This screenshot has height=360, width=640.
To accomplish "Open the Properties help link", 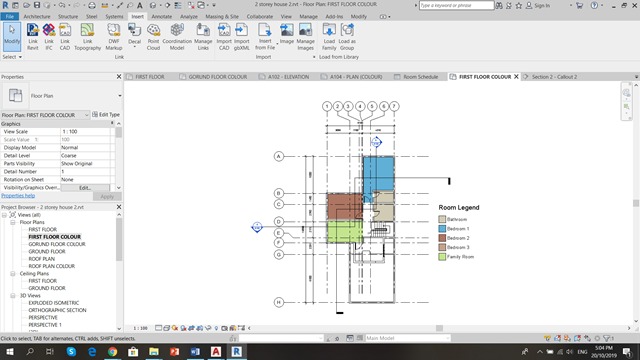I will (18, 196).
